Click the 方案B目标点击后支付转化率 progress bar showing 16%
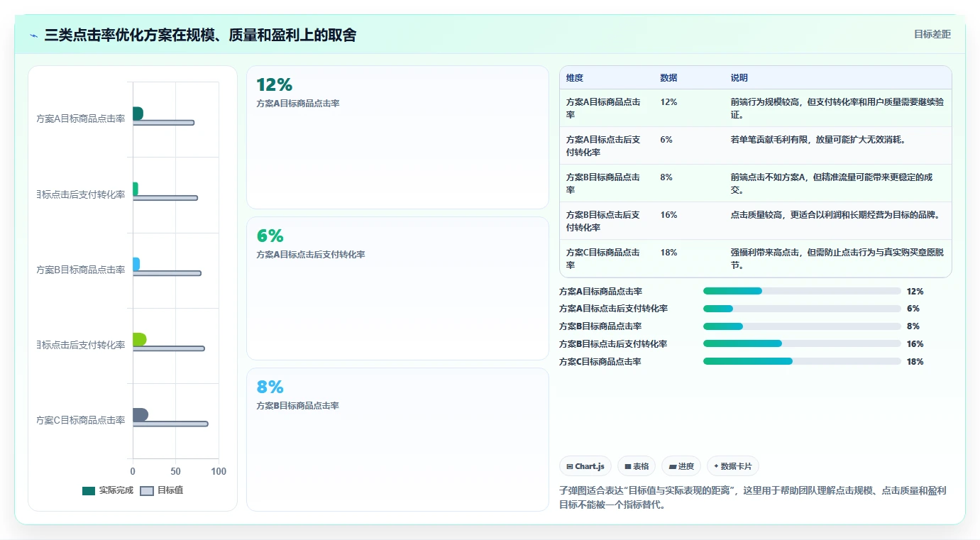Viewport: 980px width, 540px height. (802, 344)
